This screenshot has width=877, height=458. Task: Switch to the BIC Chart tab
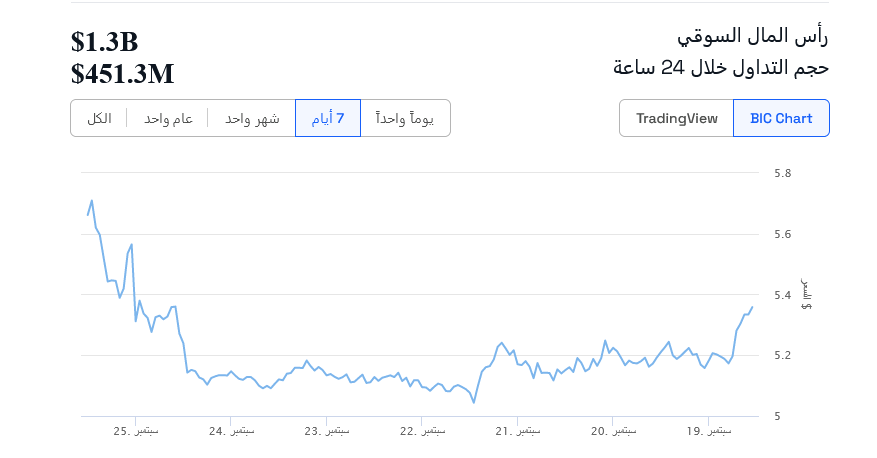click(781, 118)
